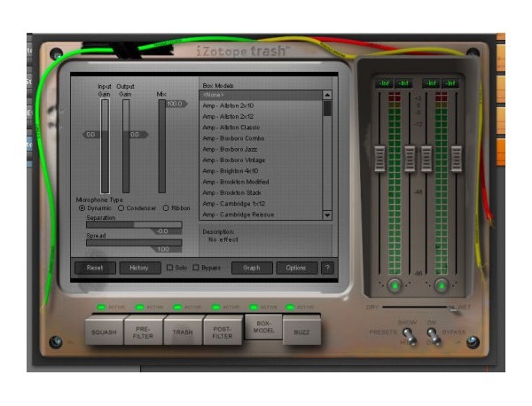The image size is (532, 406).
Task: Click Input Gain 0.0 value readout
Action: [91, 135]
